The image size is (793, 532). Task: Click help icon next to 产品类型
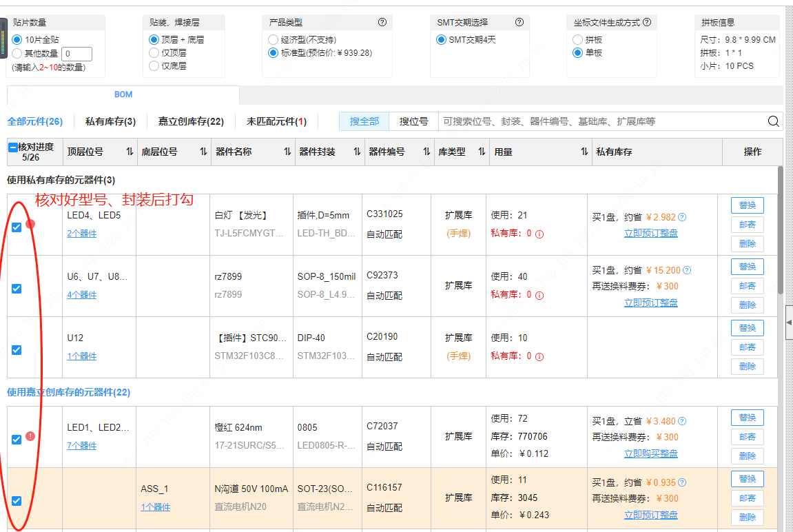click(x=382, y=23)
